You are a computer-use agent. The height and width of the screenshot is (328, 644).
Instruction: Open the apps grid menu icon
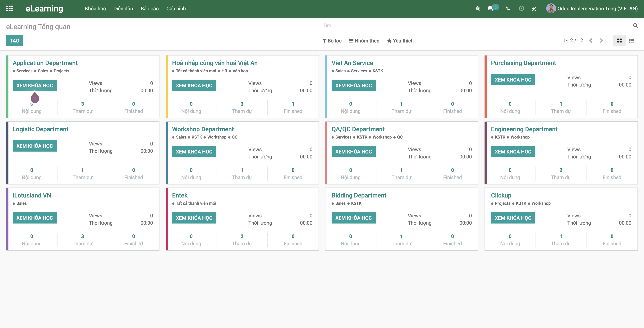pos(10,8)
